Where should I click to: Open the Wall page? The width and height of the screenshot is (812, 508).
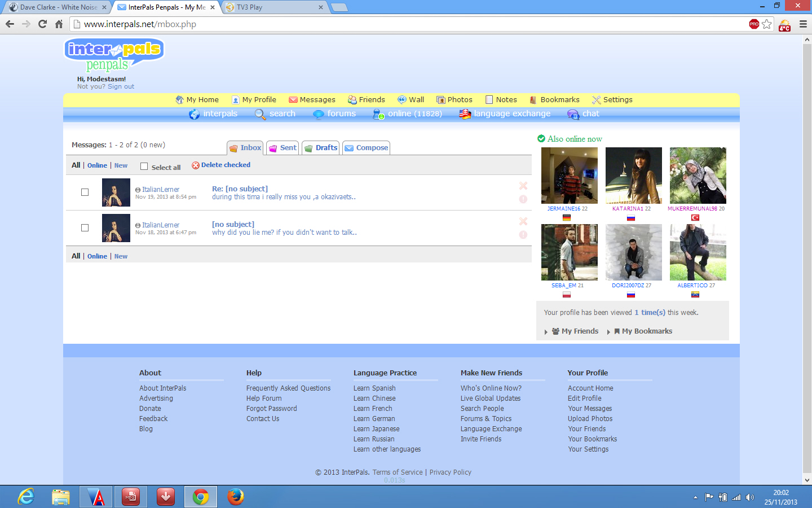pyautogui.click(x=411, y=100)
